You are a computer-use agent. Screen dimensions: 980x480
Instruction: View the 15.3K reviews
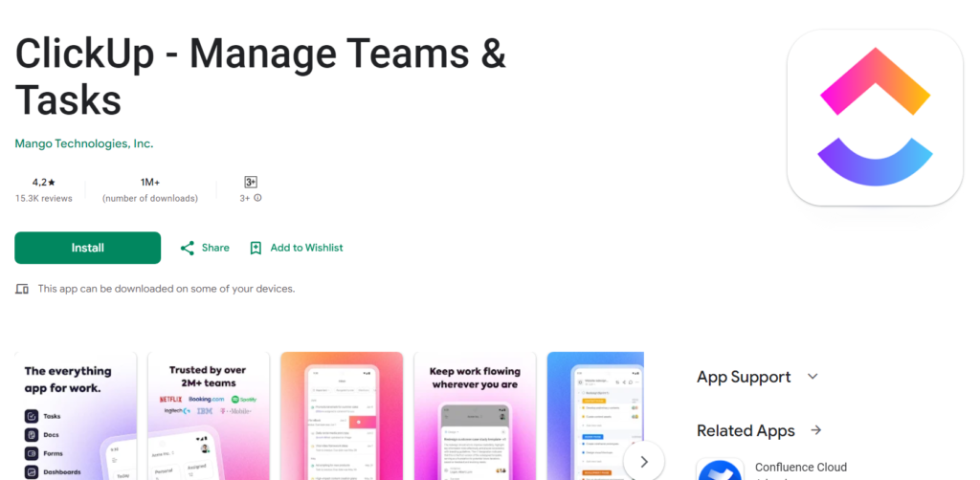(x=43, y=198)
